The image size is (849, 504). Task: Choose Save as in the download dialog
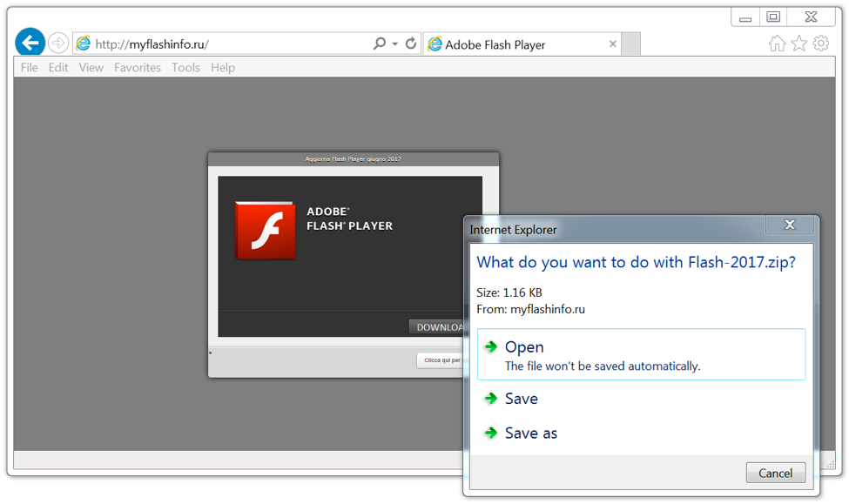530,433
